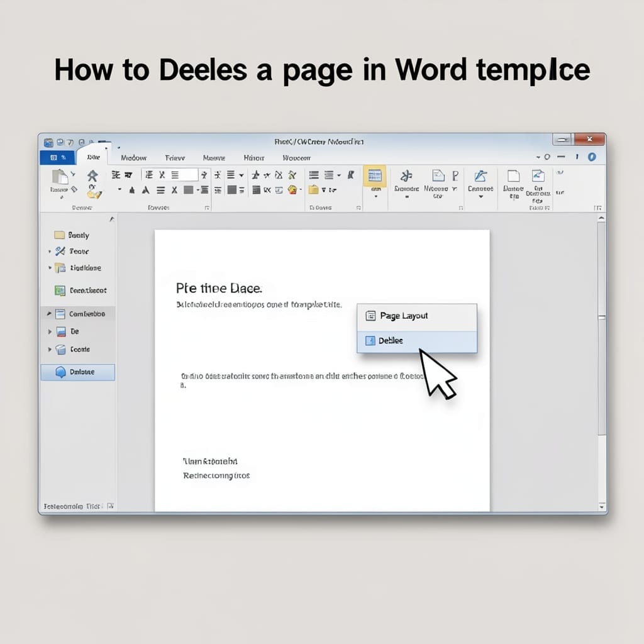This screenshot has width=644, height=644.
Task: Click 'Retinectoring tiros' line in the document
Action: (216, 475)
